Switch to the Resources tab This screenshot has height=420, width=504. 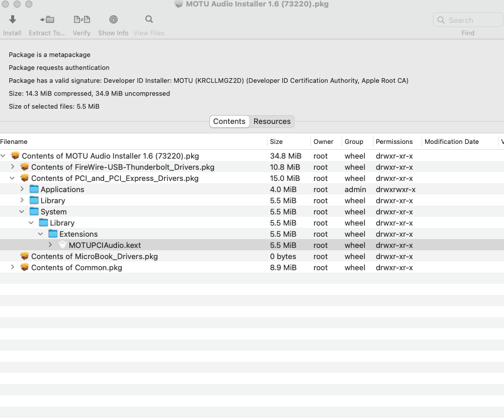pos(272,122)
